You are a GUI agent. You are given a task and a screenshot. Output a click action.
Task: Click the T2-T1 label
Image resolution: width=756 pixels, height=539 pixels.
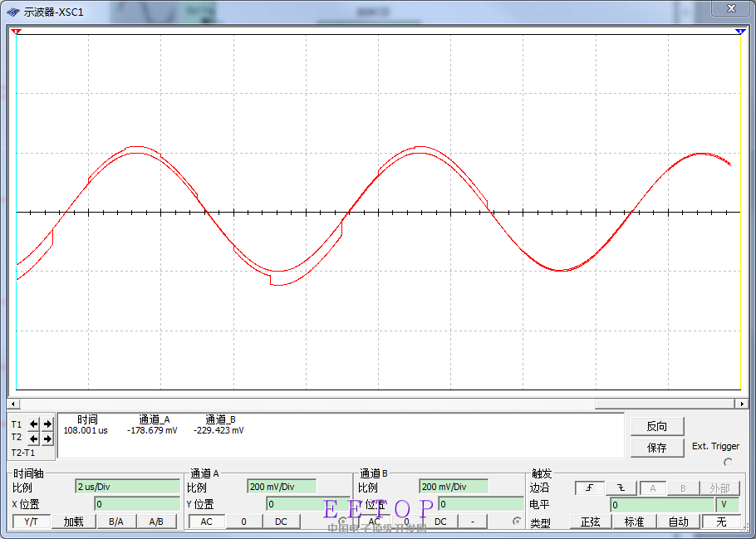tap(22, 453)
